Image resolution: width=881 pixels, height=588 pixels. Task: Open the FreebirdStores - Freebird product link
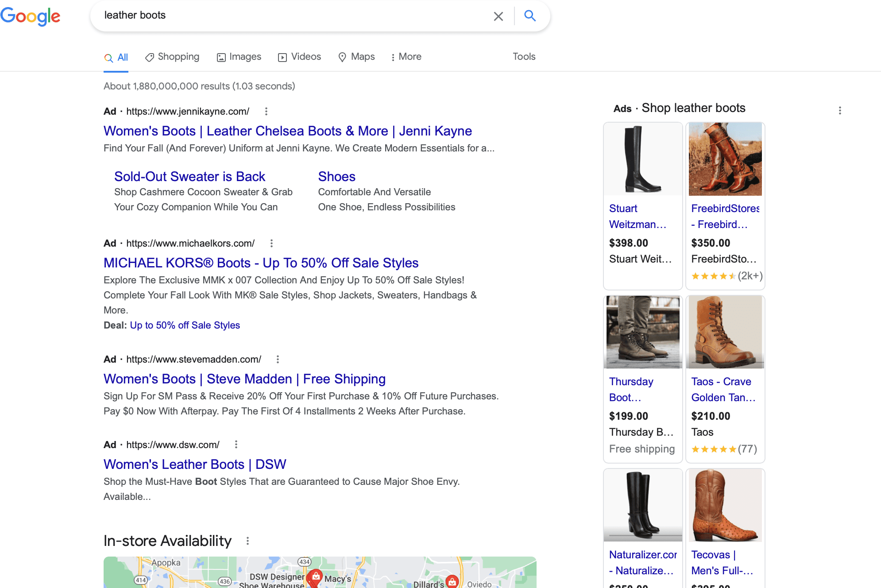click(x=725, y=217)
